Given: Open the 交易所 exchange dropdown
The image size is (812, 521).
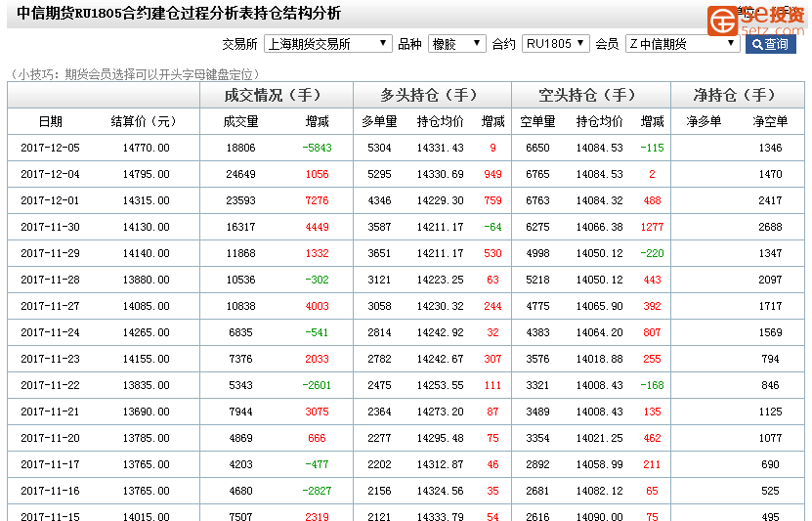Looking at the screenshot, I should pos(327,44).
